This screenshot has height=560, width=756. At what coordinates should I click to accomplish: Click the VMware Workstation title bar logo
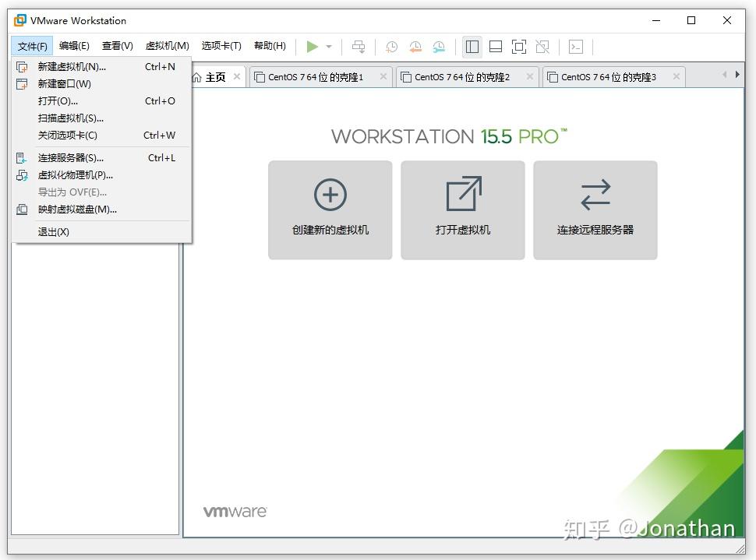tap(19, 20)
